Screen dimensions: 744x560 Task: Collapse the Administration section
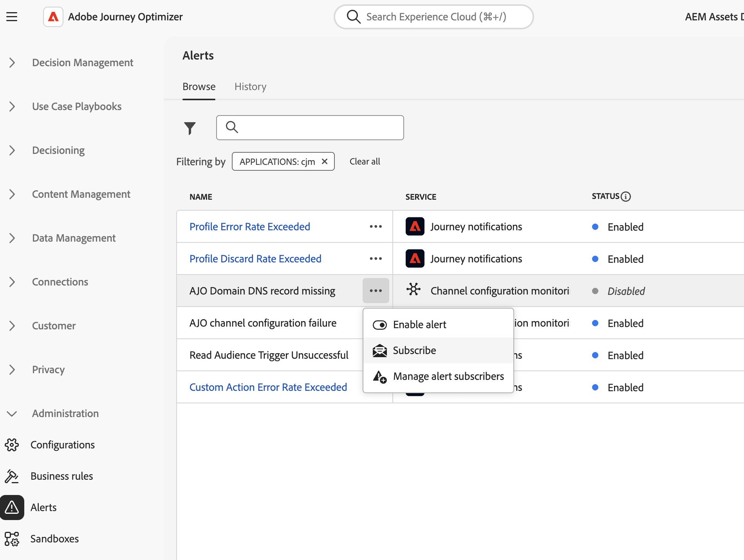pyautogui.click(x=12, y=414)
